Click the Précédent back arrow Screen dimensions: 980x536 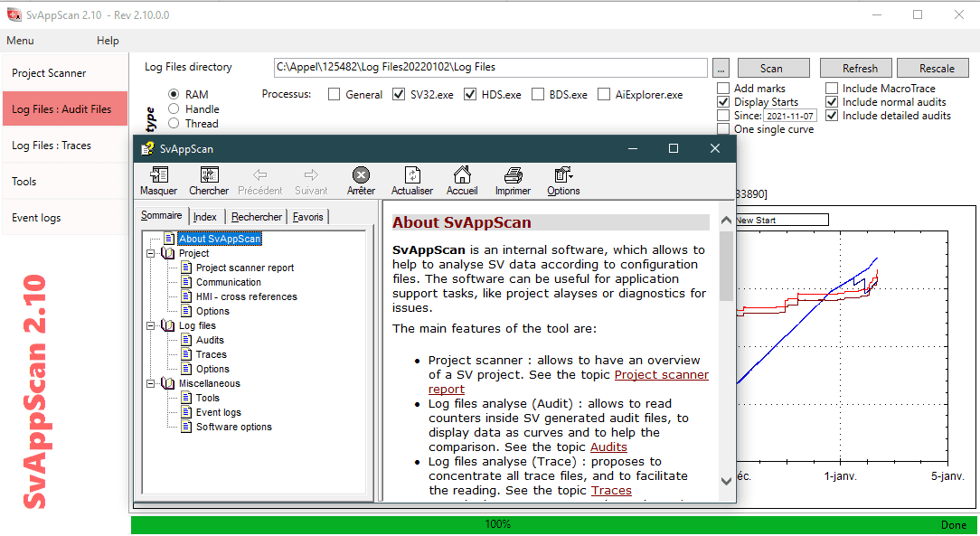(260, 175)
